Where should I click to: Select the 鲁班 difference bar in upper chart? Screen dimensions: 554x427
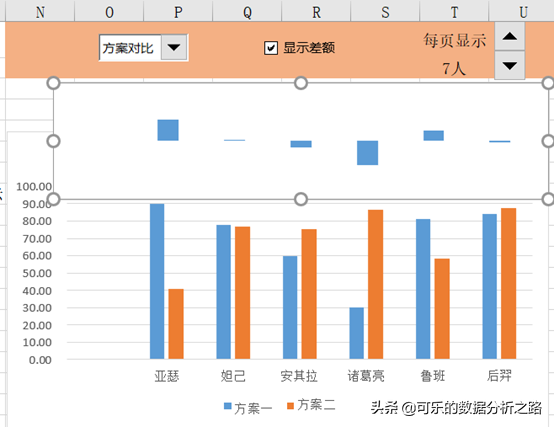tap(434, 135)
